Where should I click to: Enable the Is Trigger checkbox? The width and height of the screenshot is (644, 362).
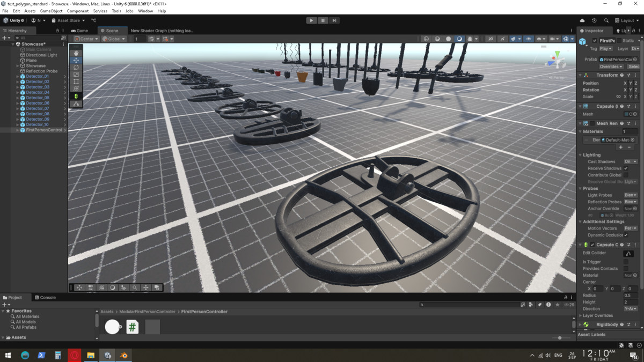(626, 262)
